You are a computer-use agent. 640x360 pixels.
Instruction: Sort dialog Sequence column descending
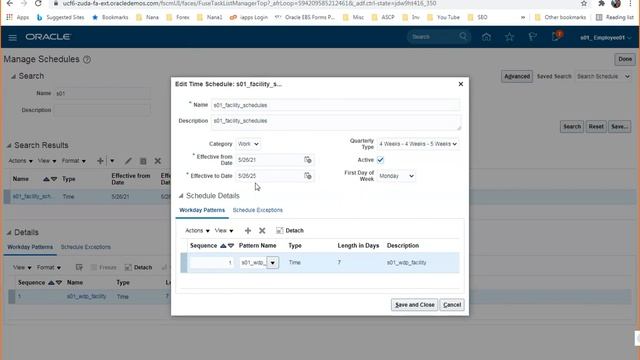(231, 246)
